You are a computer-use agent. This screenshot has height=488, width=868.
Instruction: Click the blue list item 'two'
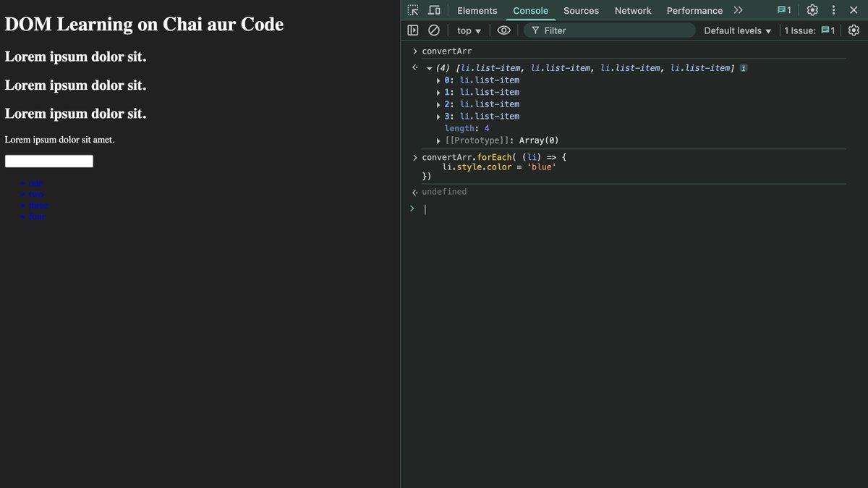pyautogui.click(x=36, y=194)
